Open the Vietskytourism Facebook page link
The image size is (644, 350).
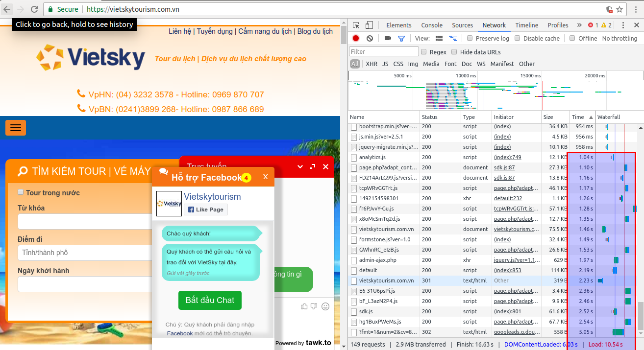pos(212,196)
